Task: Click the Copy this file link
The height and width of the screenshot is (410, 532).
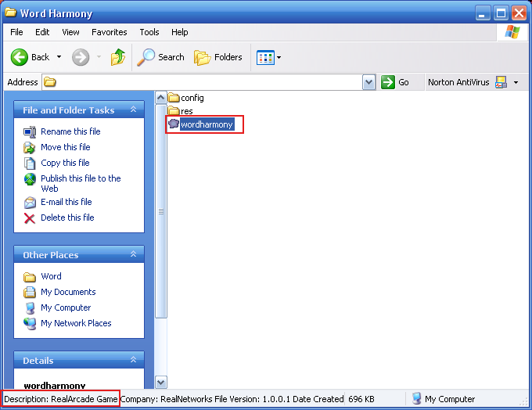Action: [65, 163]
